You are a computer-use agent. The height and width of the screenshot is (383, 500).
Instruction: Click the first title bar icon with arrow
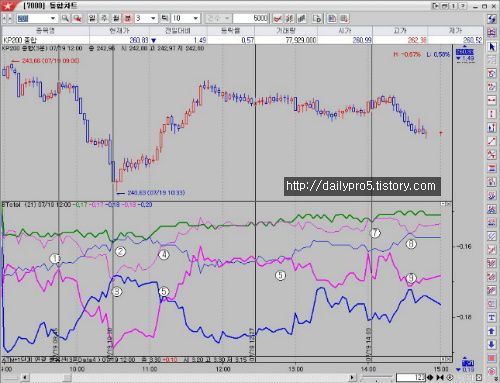[436, 6]
